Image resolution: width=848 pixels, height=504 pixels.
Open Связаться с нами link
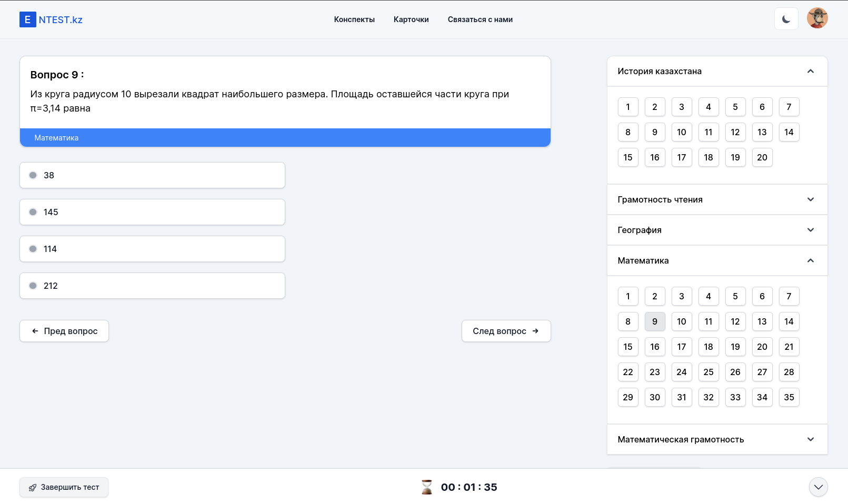pyautogui.click(x=480, y=19)
